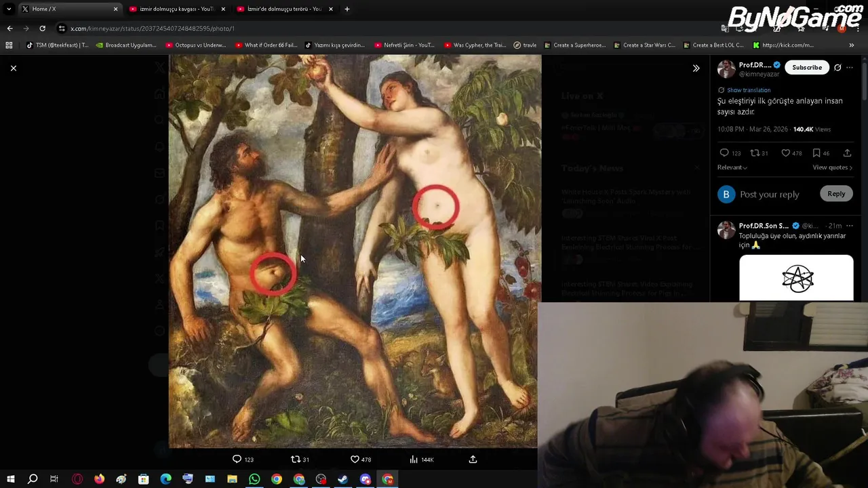Collapse the side panel with double chevron

tap(696, 68)
